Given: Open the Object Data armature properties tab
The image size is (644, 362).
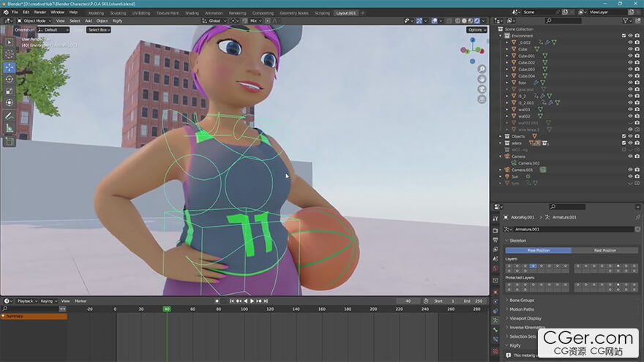Looking at the screenshot, I should (x=495, y=320).
